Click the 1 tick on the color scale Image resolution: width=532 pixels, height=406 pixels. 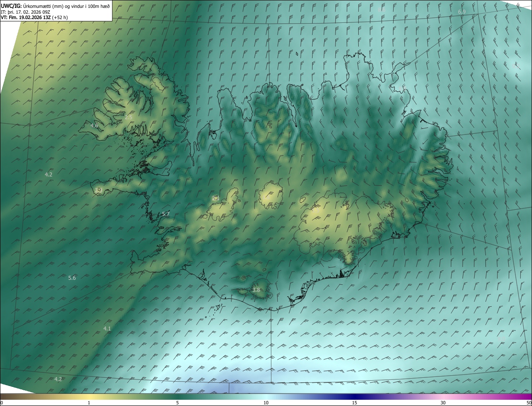click(89, 403)
